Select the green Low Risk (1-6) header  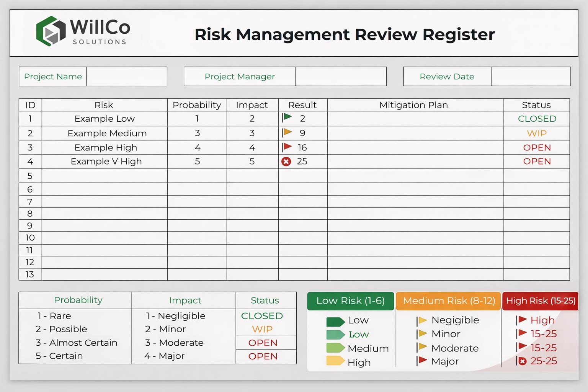point(351,301)
